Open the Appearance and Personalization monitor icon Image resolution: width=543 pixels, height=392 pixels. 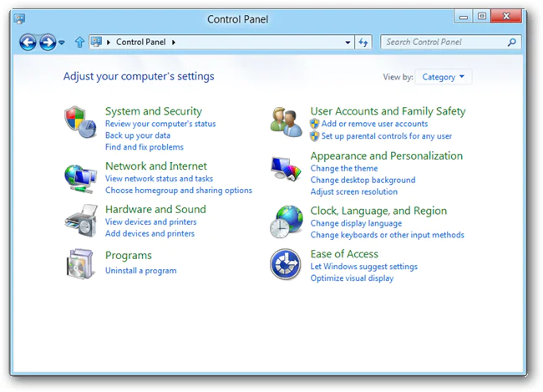[286, 169]
